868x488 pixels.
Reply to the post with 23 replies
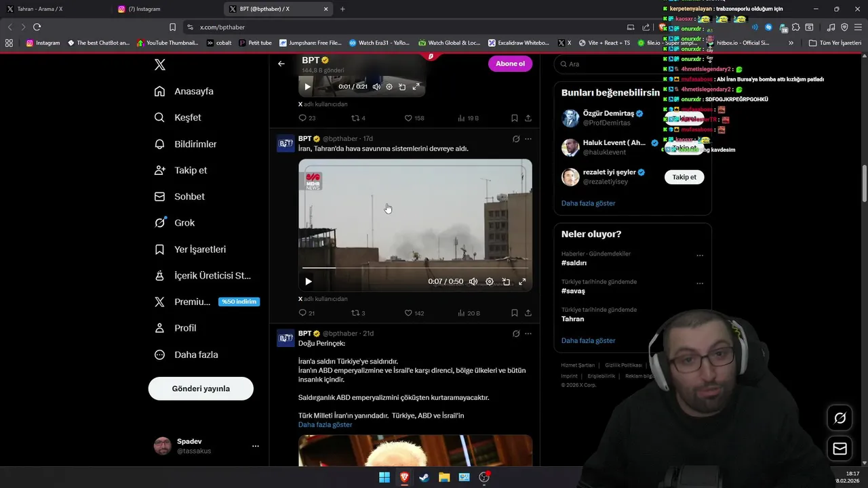point(307,118)
